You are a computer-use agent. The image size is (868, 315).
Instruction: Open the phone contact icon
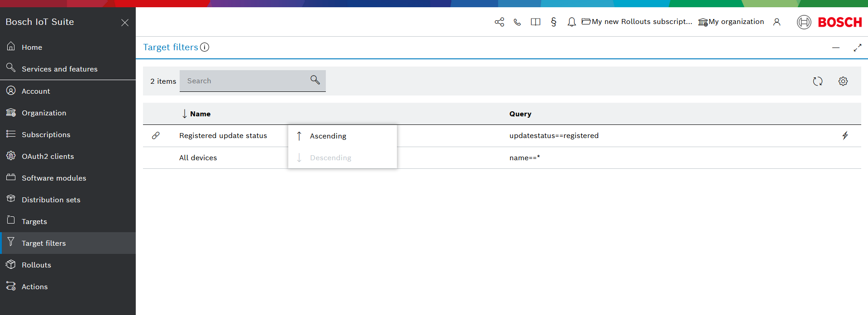click(x=517, y=22)
